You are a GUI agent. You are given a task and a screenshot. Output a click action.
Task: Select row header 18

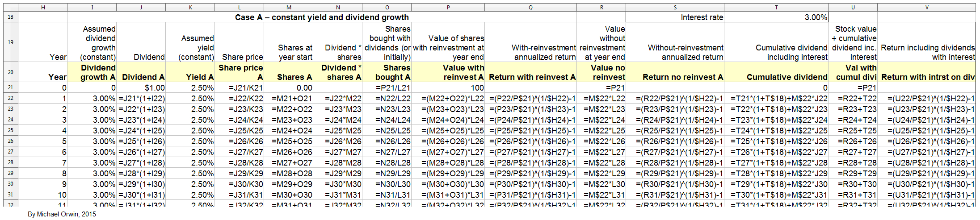click(11, 17)
